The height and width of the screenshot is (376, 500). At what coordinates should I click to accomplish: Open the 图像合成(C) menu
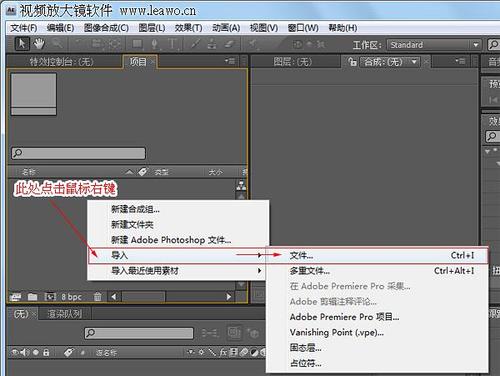(106, 28)
